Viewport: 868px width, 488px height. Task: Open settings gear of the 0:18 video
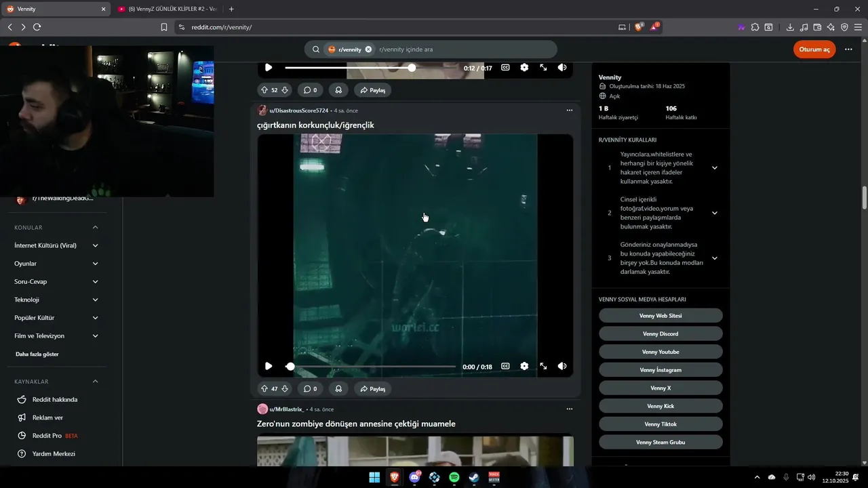[x=524, y=366]
